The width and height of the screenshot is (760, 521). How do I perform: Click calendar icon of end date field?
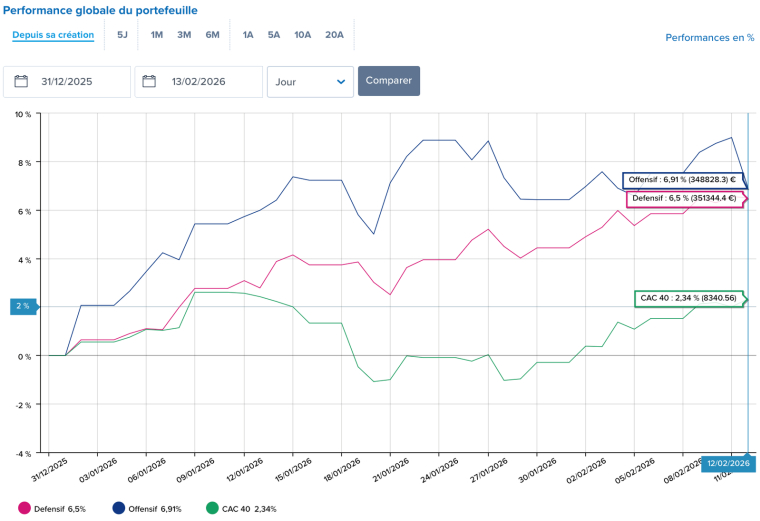click(151, 82)
